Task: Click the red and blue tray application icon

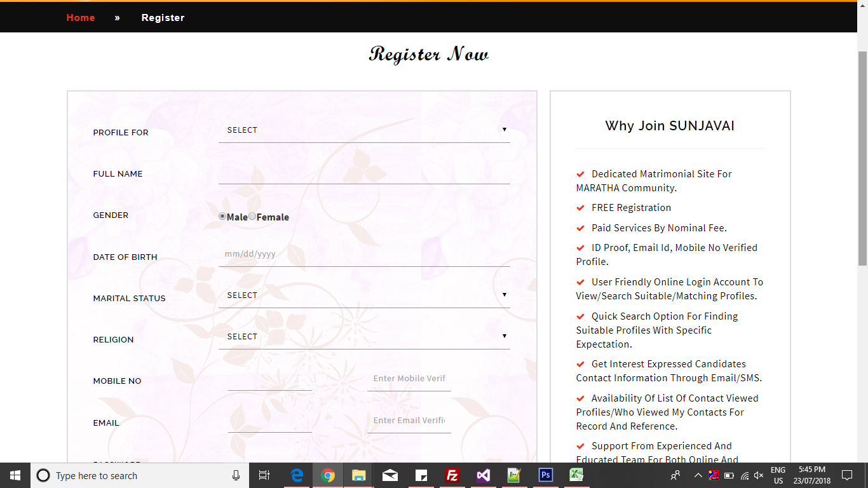Action: point(714,475)
